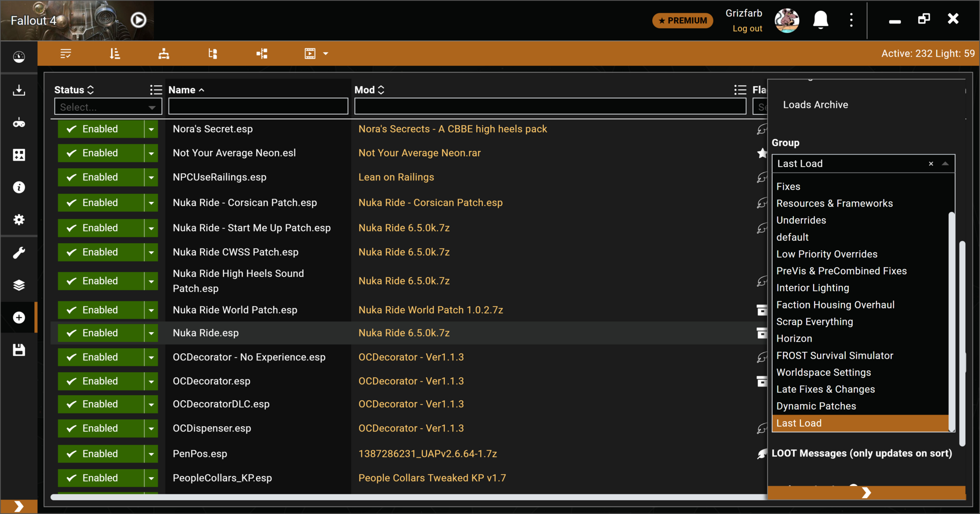Viewport: 980px width, 514px height.
Task: Click the list-check toolbar icon
Action: (66, 54)
